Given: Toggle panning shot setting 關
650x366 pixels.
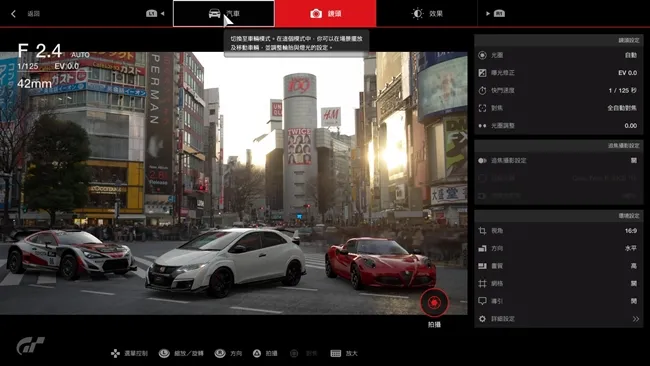Looking at the screenshot, I should 558,160.
